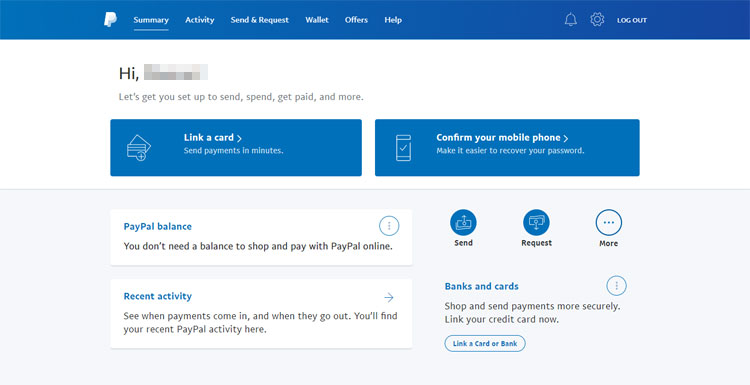Click the credit card icon in Link a card

139,148
